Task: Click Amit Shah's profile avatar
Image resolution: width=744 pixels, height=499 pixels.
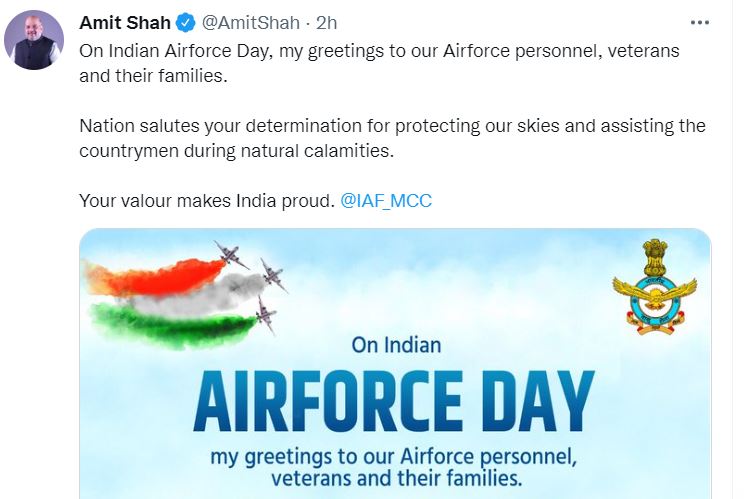Action: [35, 41]
